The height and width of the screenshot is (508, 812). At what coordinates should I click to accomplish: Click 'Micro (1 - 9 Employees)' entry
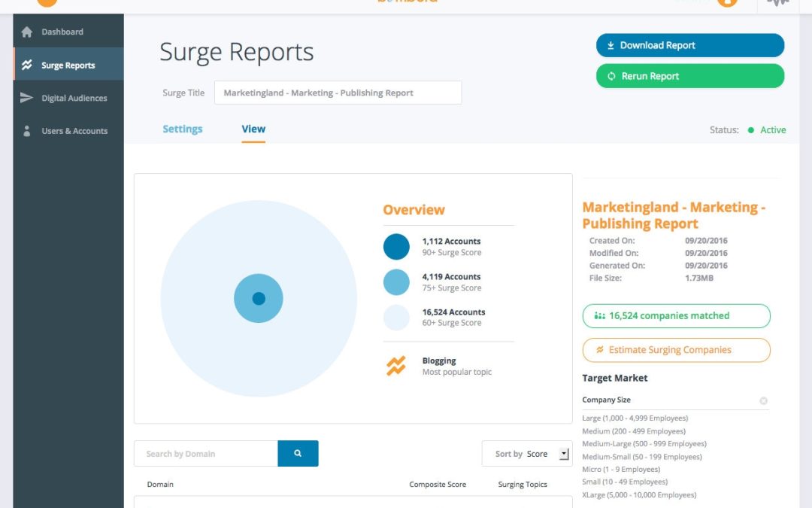[x=621, y=469]
